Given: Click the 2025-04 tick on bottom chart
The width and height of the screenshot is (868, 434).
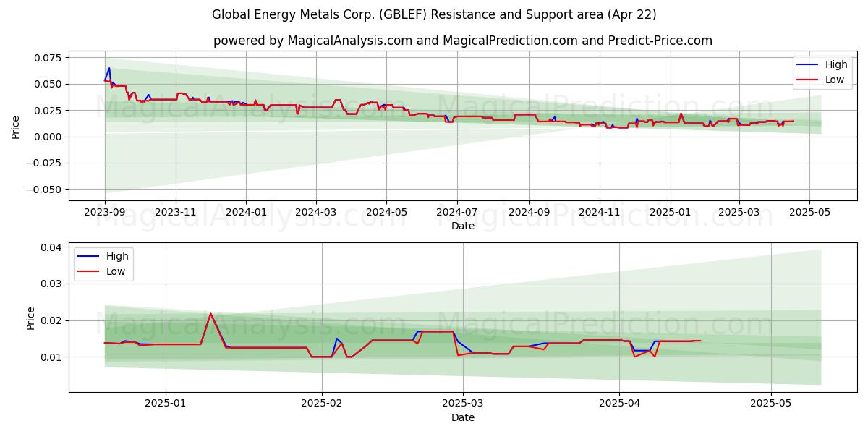Looking at the screenshot, I should point(620,404).
